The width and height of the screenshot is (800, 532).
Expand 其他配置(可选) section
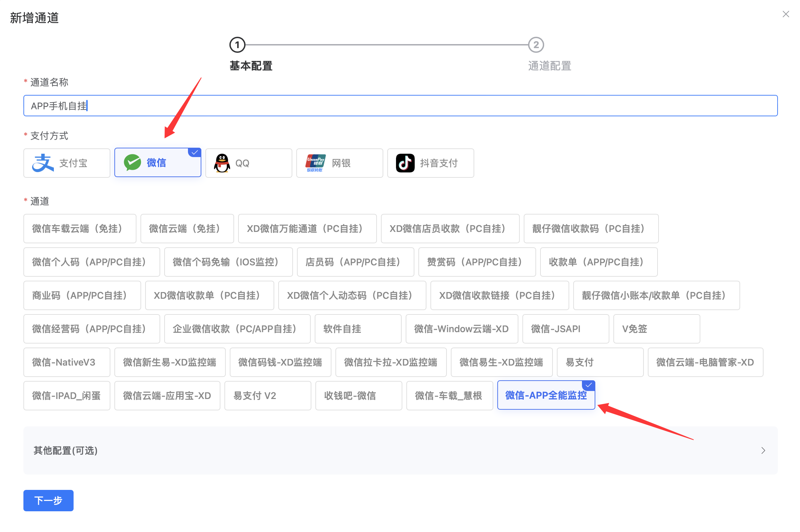click(400, 450)
